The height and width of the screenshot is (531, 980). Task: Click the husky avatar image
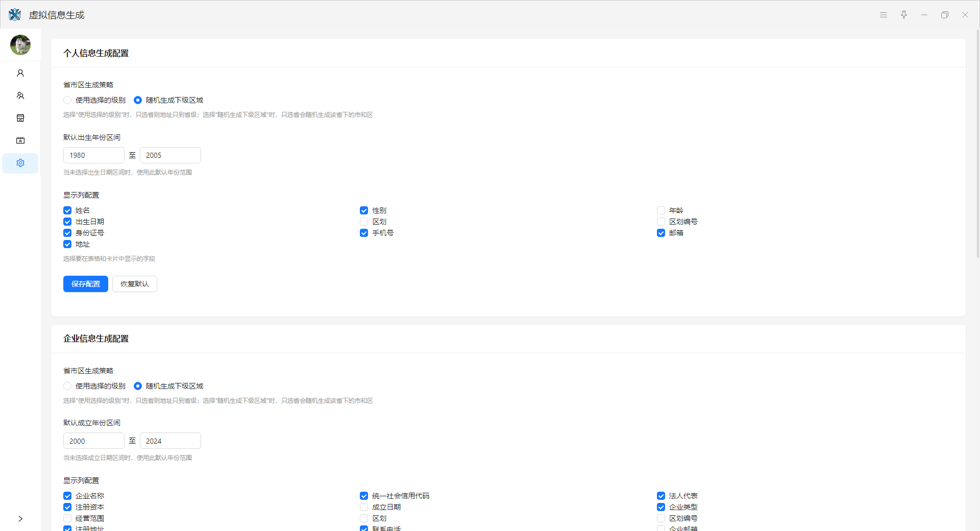pos(20,45)
